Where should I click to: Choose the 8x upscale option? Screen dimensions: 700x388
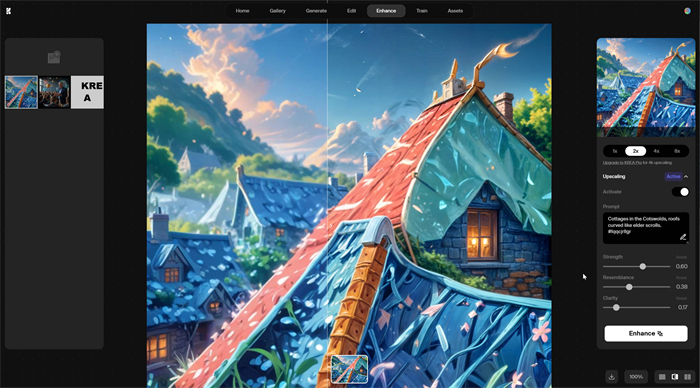tap(677, 151)
